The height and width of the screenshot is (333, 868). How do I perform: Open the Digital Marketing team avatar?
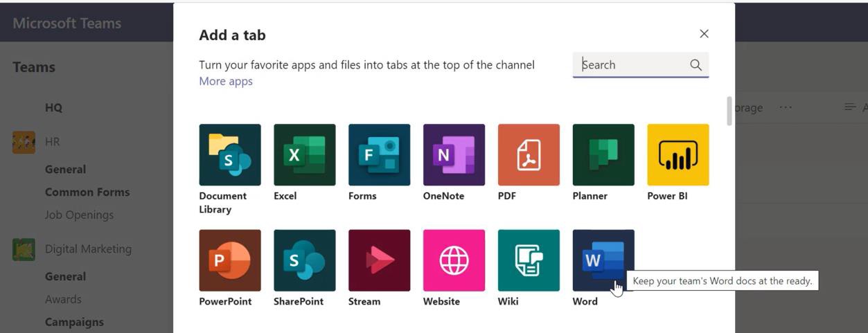[24, 249]
